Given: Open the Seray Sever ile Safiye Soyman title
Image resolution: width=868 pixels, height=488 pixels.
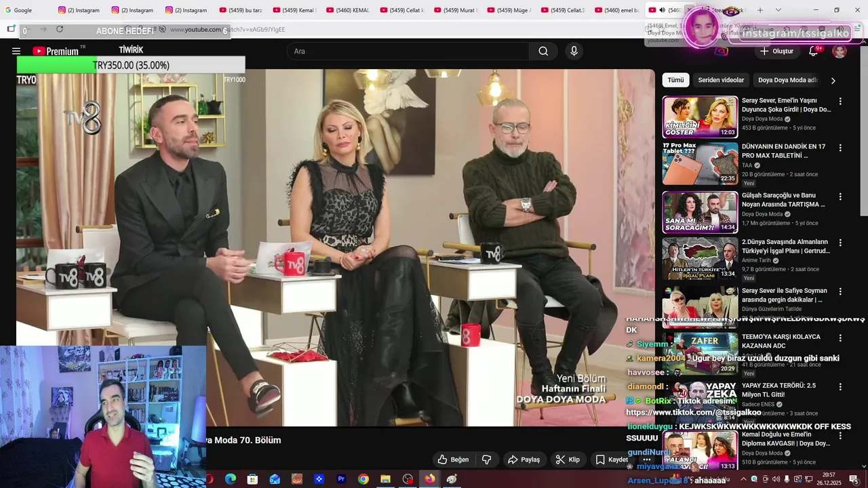Looking at the screenshot, I should click(784, 295).
